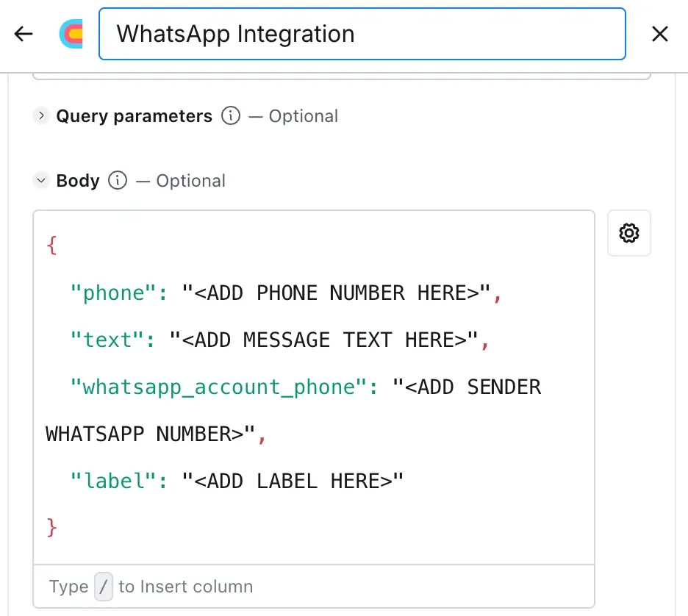Collapse the Body section
688x616 pixels.
click(x=41, y=180)
